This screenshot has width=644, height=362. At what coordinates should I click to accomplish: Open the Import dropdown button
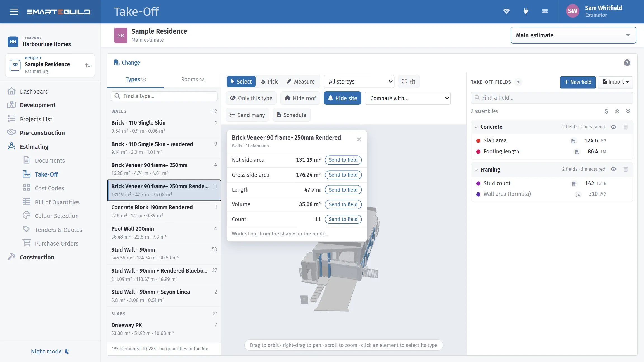pyautogui.click(x=615, y=82)
